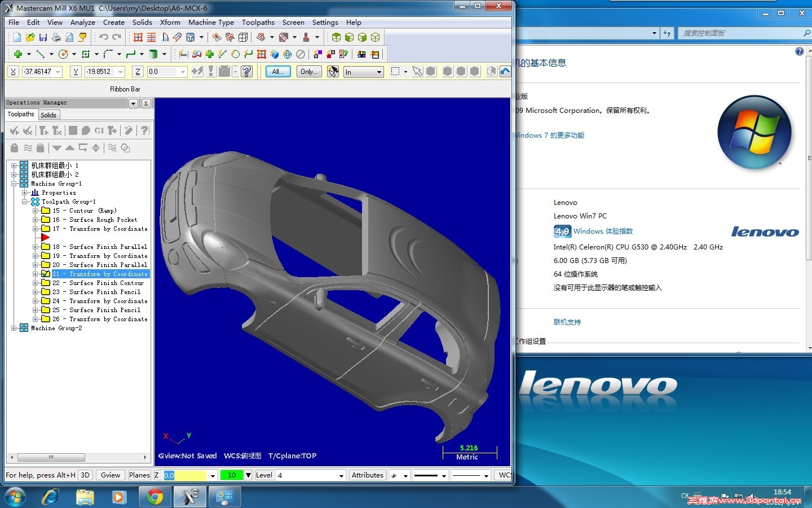Click the create rectangle icon
The height and width of the screenshot is (508, 812).
86,54
